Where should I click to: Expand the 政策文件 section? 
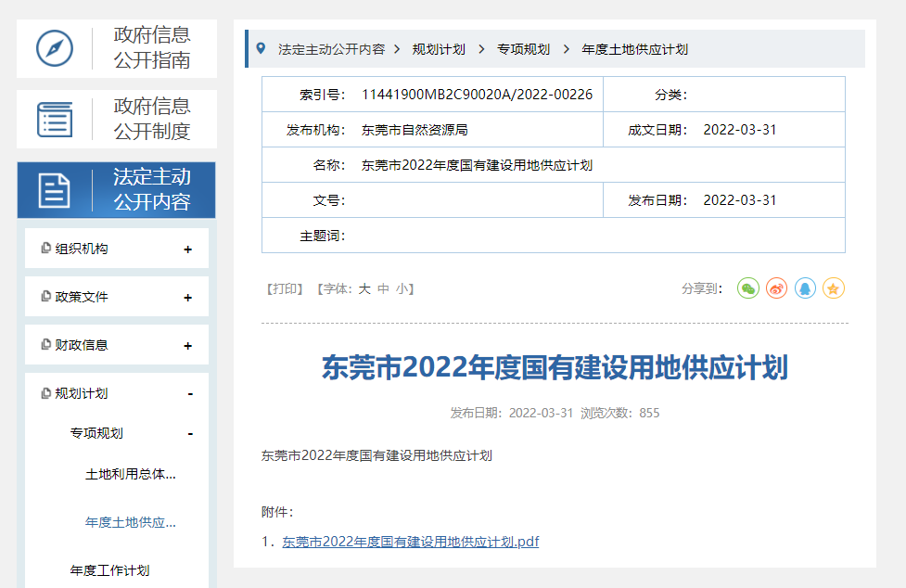(188, 298)
